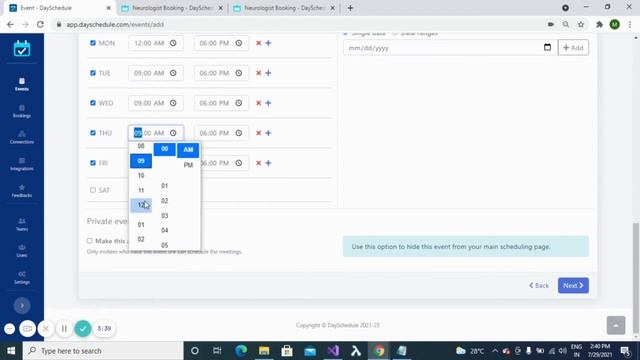Bookmark this page with the star

click(x=581, y=24)
